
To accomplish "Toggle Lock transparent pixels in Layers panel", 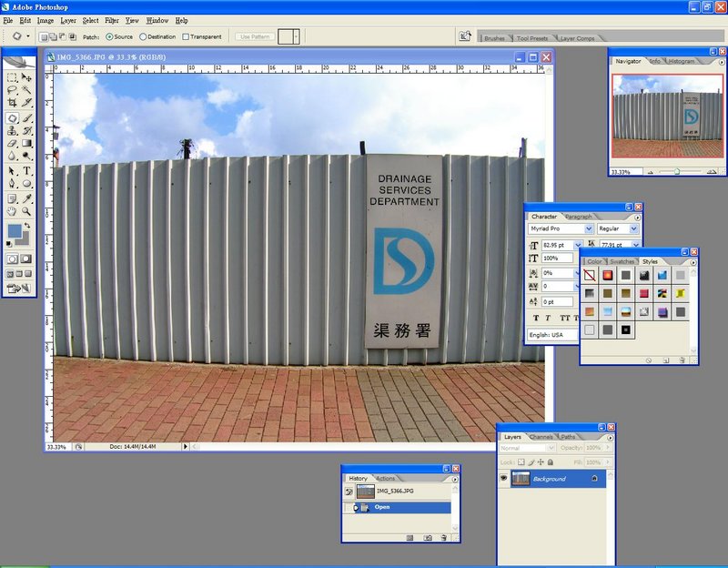I will (x=521, y=462).
